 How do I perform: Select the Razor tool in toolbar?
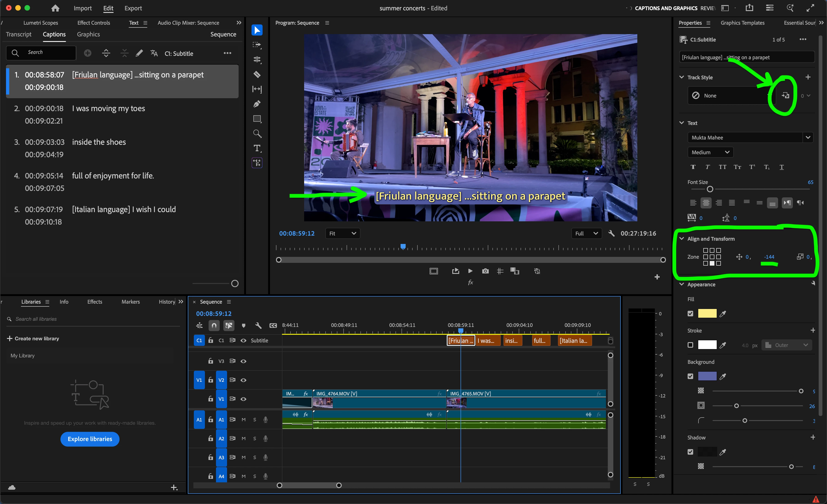point(257,74)
